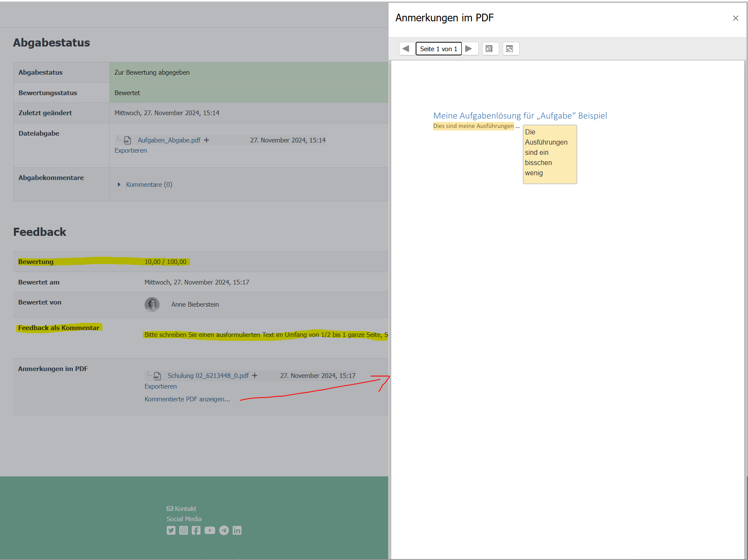Click 'Kommentierte PDF anzeigen...' link
Image resolution: width=748 pixels, height=560 pixels.
(187, 399)
